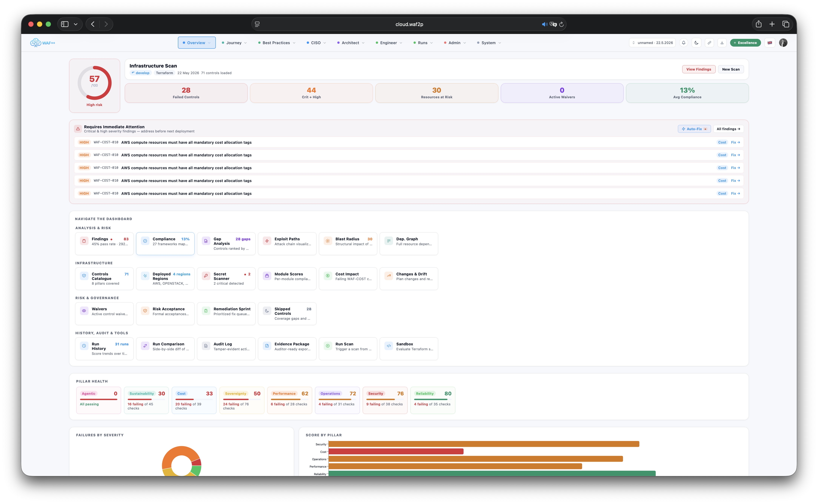Open the Run Comparison card
Viewport: 818px width, 504px height.
pyautogui.click(x=165, y=349)
